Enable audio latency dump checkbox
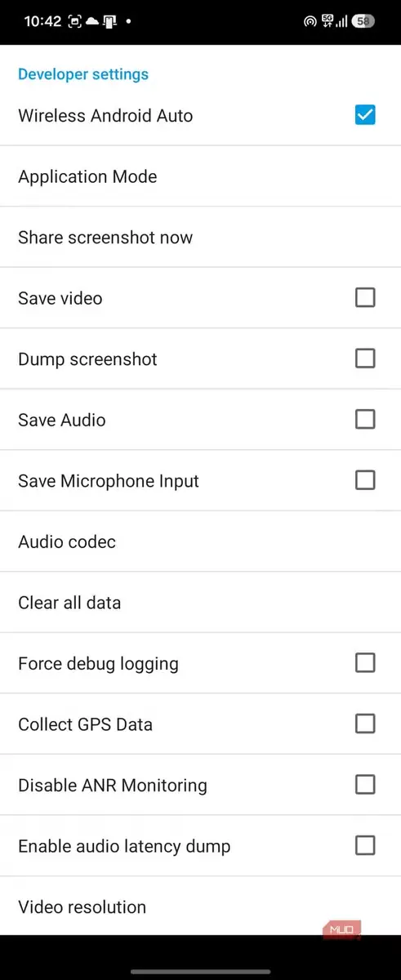Image resolution: width=401 pixels, height=980 pixels. point(365,845)
